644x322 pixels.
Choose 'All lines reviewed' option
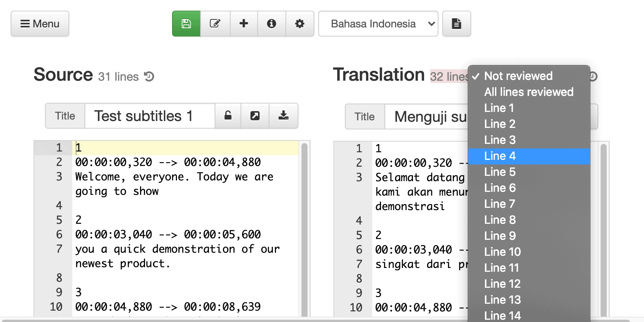(528, 92)
